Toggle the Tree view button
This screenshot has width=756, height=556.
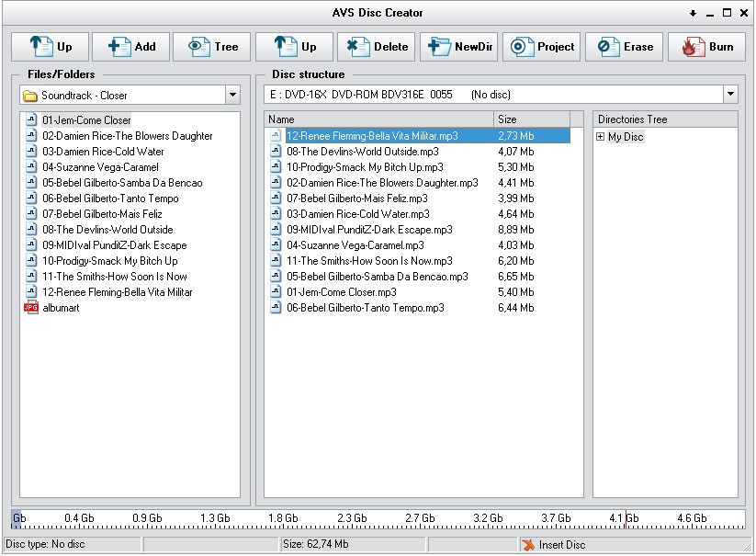point(212,47)
